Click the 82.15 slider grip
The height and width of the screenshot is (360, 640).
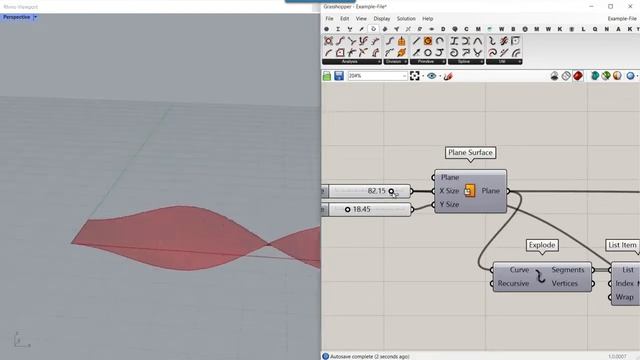391,191
